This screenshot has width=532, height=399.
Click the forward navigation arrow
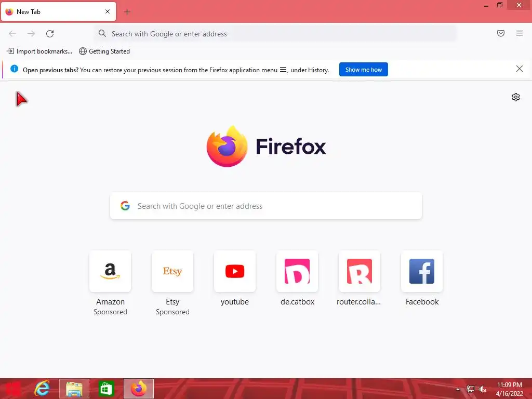click(31, 34)
